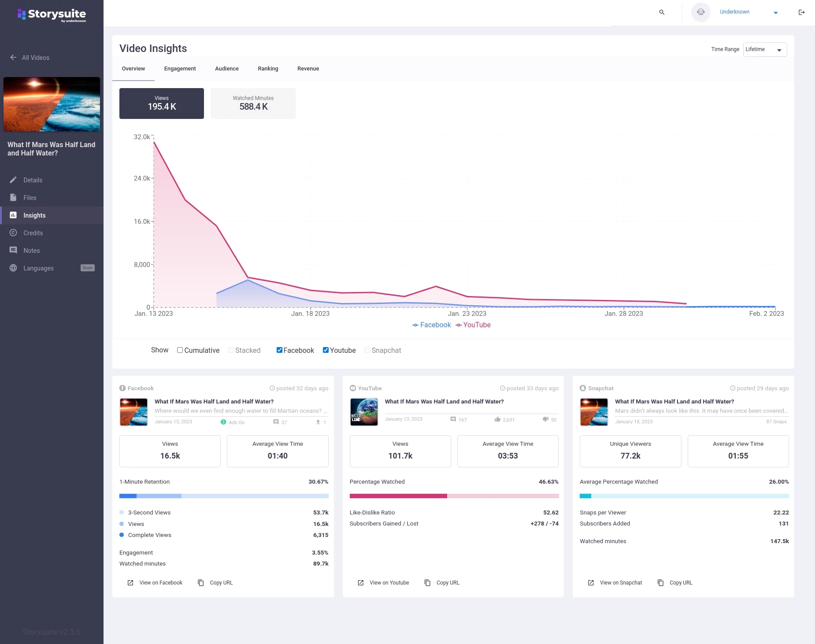Uncheck the Facebook series checkbox

[279, 350]
